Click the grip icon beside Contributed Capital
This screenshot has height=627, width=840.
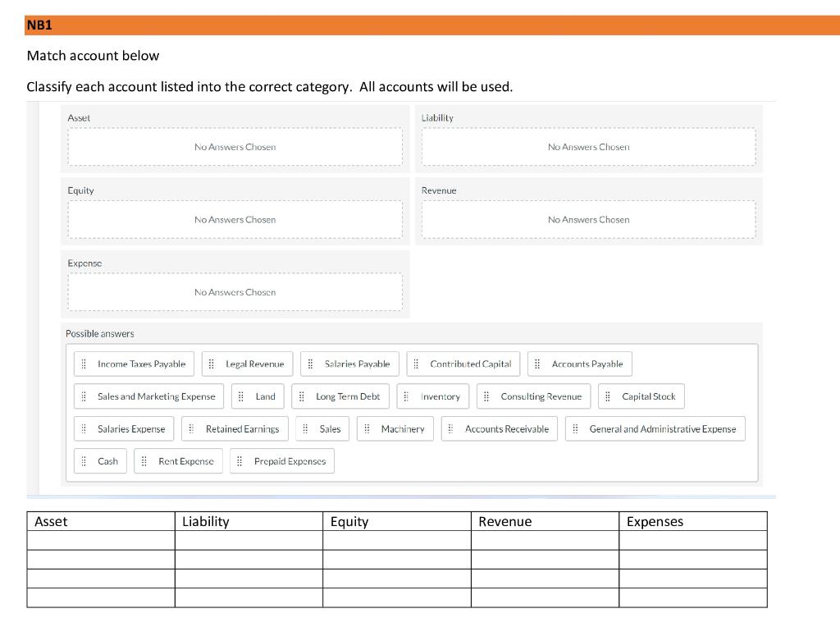[416, 364]
